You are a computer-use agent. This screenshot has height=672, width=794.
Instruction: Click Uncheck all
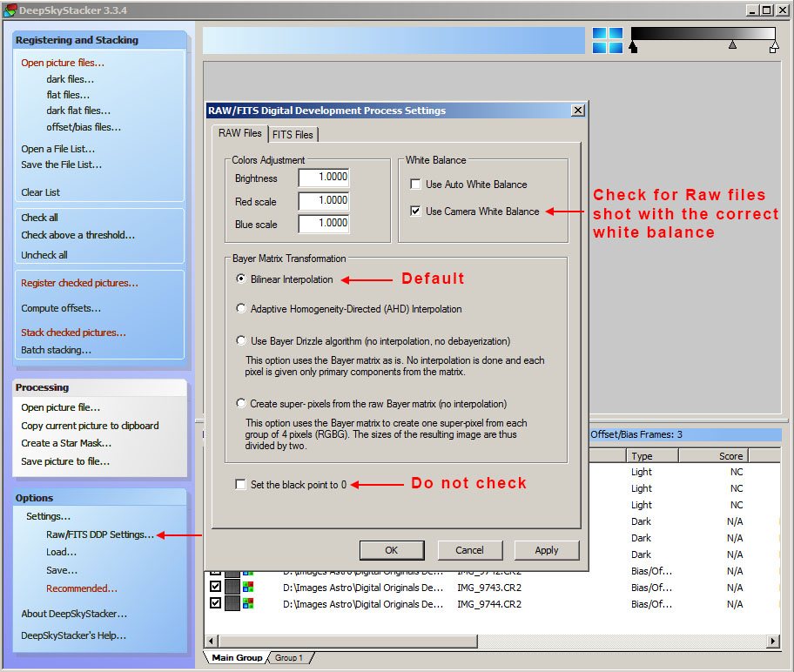[44, 255]
